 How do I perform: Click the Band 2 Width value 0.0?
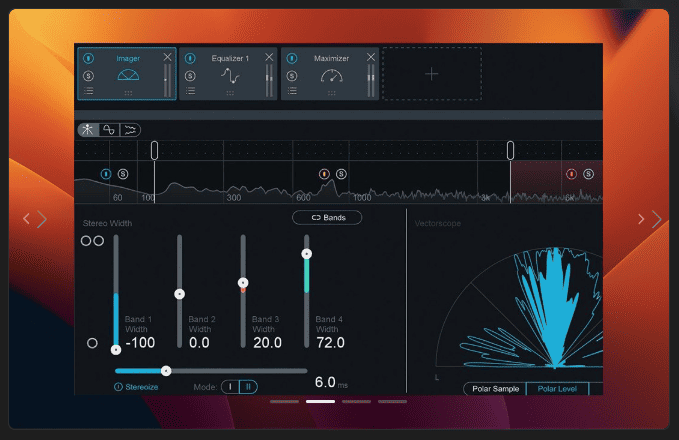[199, 343]
